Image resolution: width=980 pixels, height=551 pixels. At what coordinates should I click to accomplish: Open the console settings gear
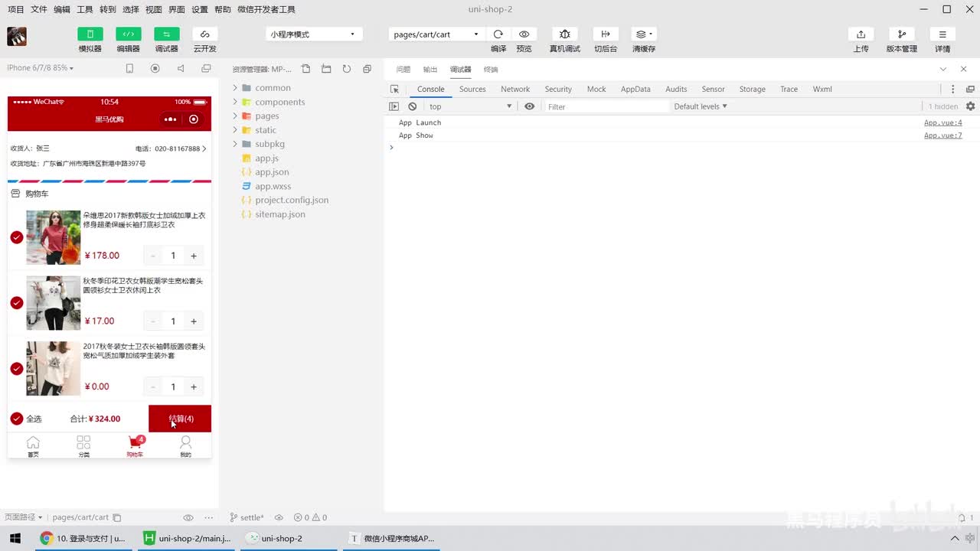pos(970,106)
